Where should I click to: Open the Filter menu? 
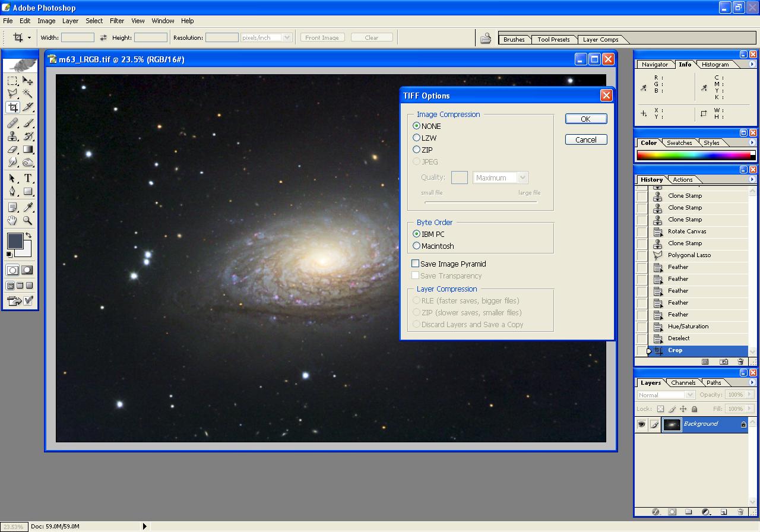click(x=117, y=21)
